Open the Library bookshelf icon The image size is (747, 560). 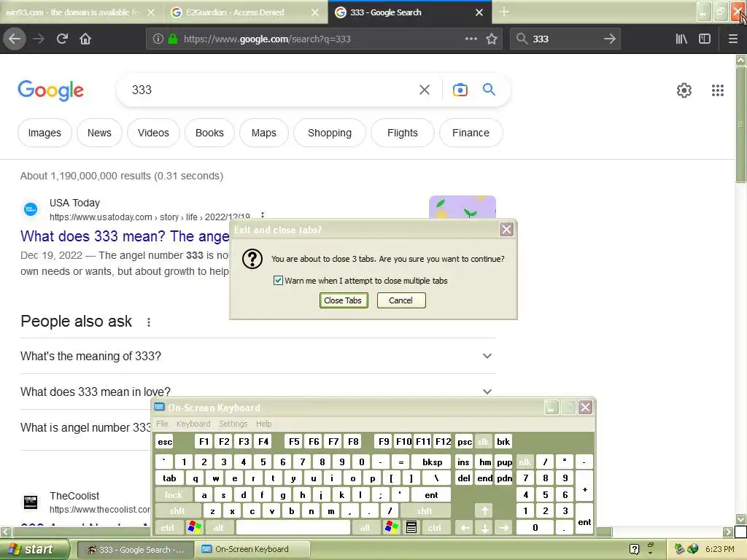coord(681,39)
